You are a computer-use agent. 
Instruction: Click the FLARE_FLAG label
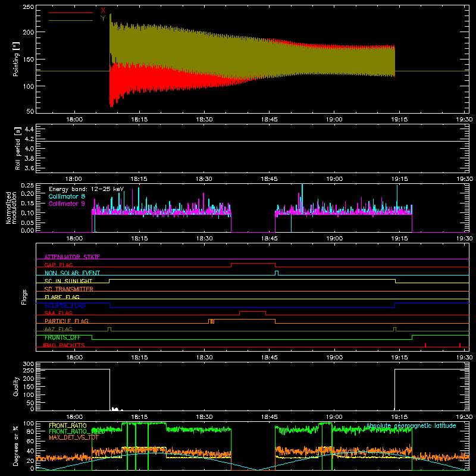(x=62, y=297)
